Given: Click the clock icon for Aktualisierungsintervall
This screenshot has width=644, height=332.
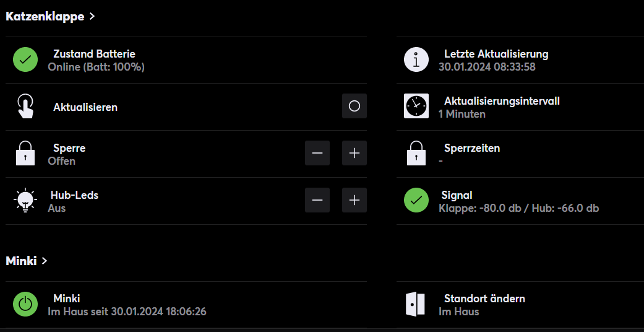Looking at the screenshot, I should point(416,106).
